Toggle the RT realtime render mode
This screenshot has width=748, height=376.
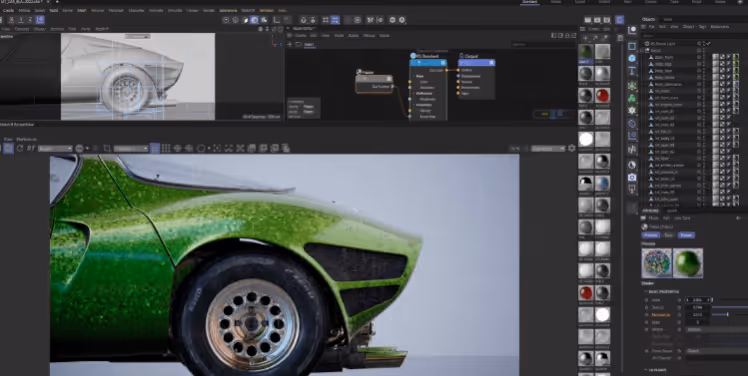coord(31,148)
